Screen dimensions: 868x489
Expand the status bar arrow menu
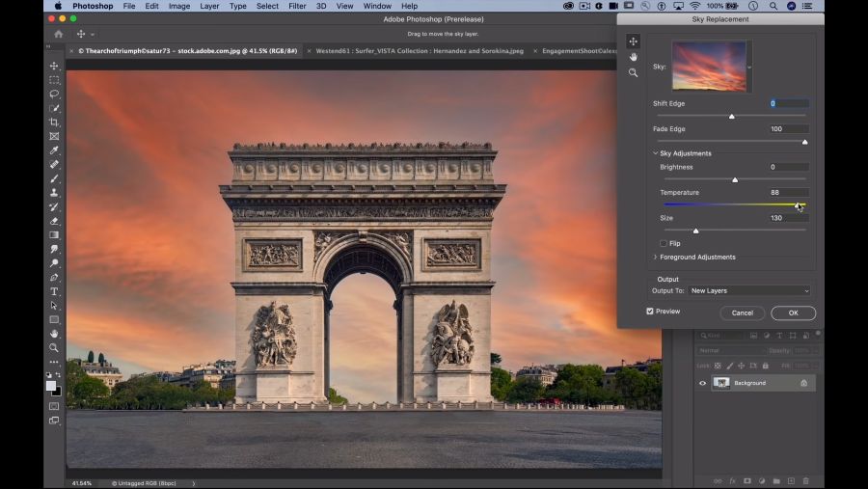coord(193,483)
